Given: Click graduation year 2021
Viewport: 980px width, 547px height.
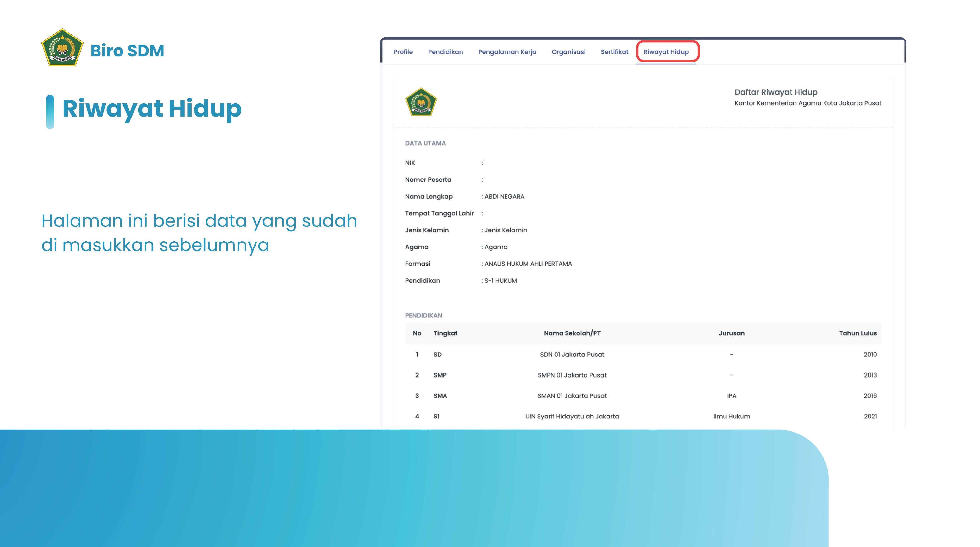Looking at the screenshot, I should 870,417.
